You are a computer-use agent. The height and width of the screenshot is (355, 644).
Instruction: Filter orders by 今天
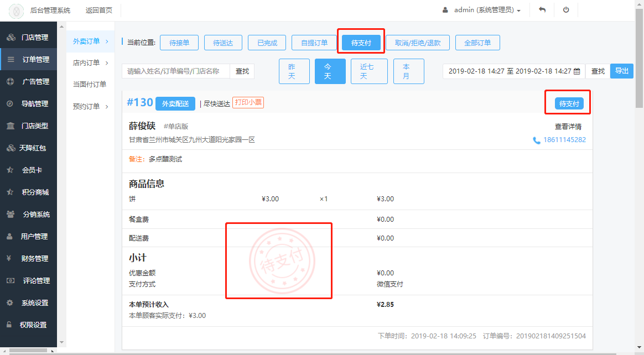coord(330,71)
